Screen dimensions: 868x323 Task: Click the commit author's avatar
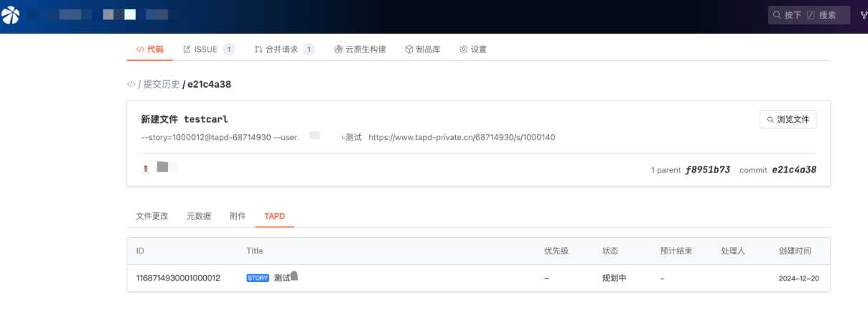146,168
